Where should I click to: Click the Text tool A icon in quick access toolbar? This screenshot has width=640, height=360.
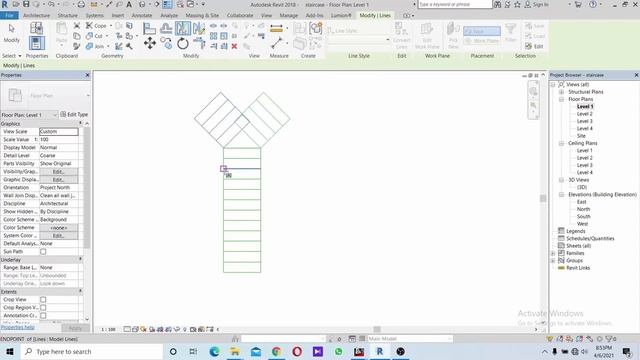pyautogui.click(x=129, y=4)
